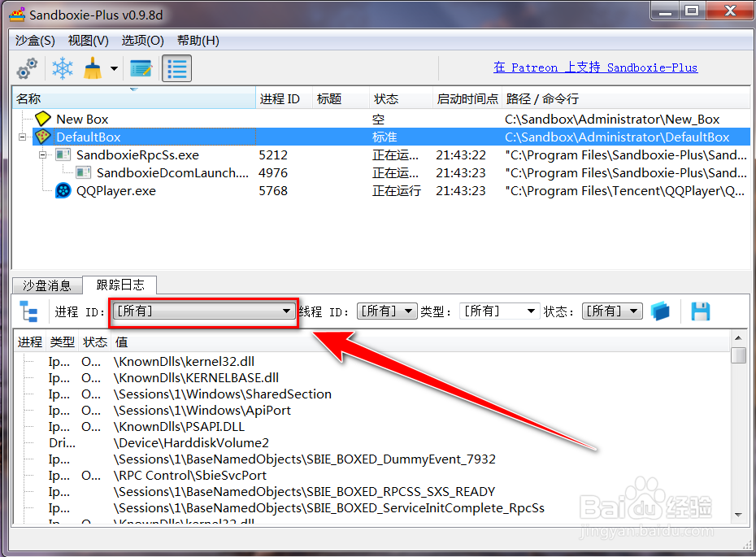This screenshot has width=756, height=557.
Task: Click the SandboxieRpcSs.exe process icon
Action: point(63,154)
